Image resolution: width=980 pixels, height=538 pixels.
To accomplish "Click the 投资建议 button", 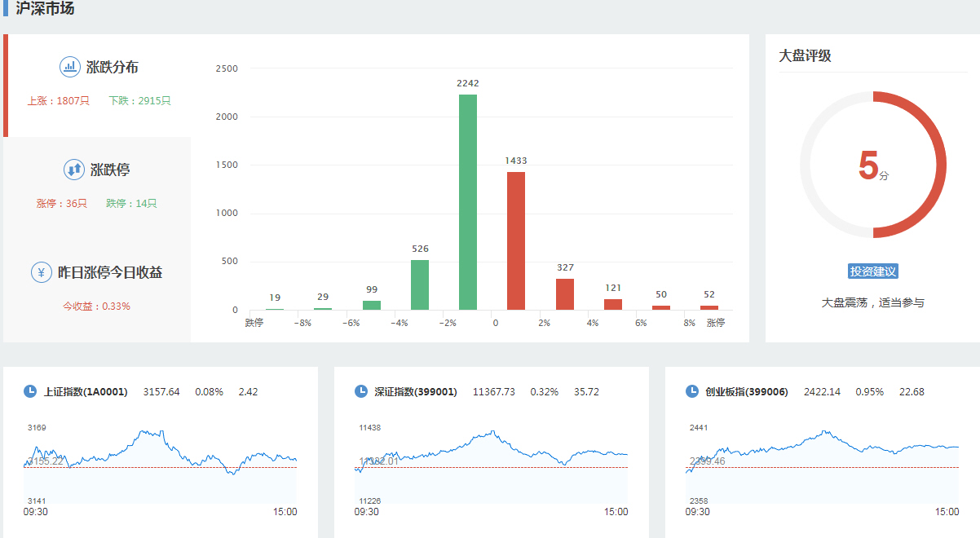I will tap(872, 271).
